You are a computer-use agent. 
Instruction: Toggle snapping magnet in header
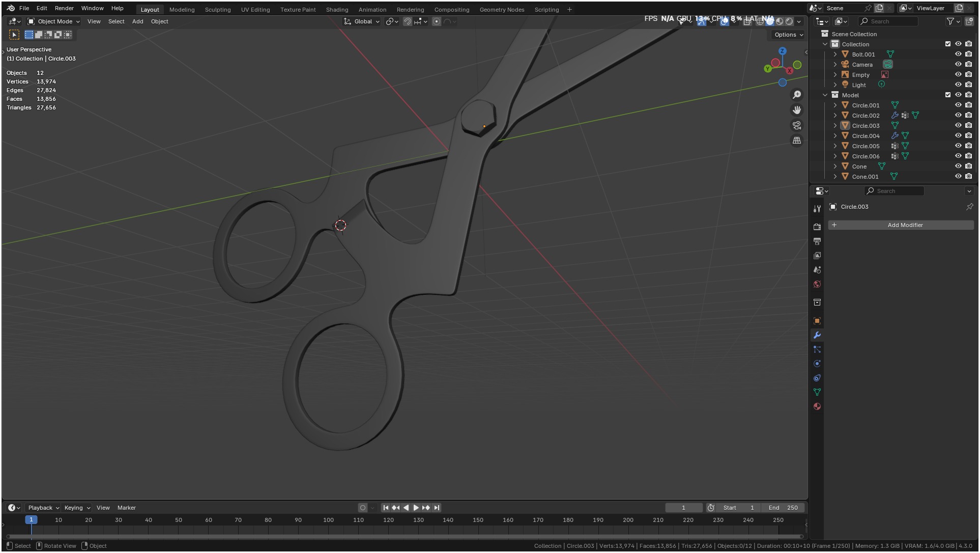click(408, 21)
